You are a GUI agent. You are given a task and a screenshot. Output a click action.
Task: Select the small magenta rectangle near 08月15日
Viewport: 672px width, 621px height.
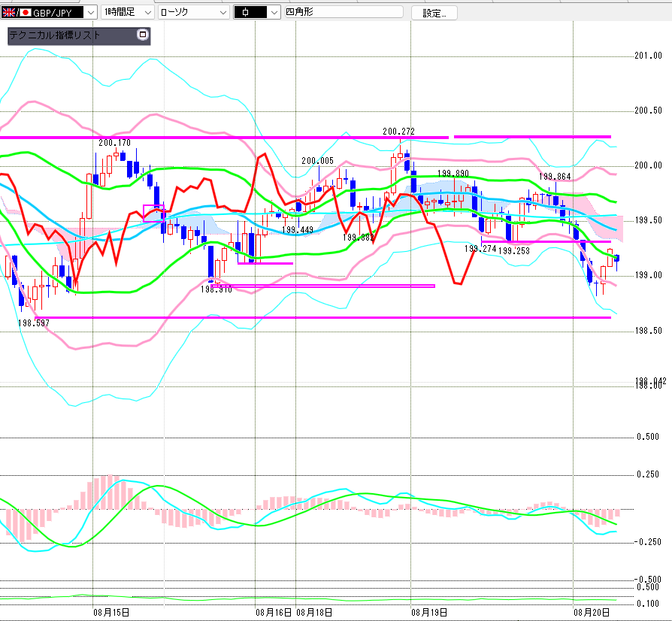click(153, 214)
